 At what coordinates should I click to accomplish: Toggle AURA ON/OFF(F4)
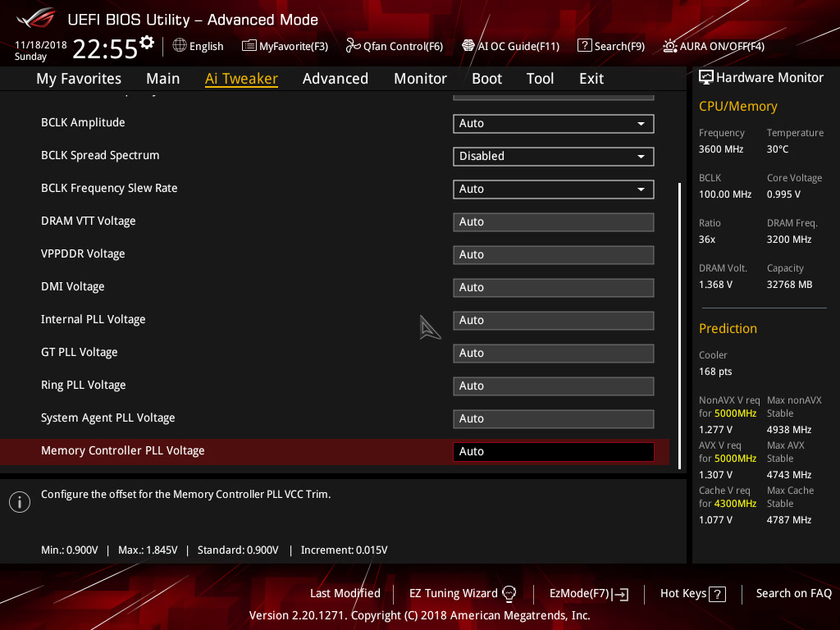[x=714, y=46]
